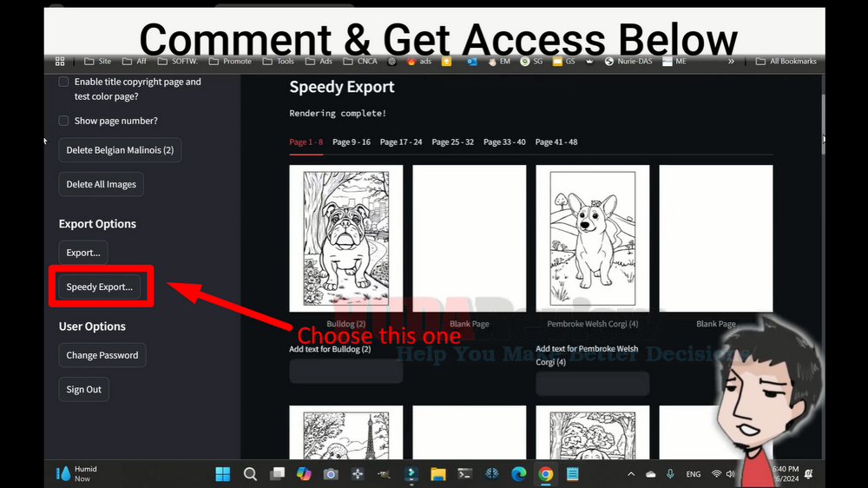Enable title copyright page checkbox
This screenshot has height=488, width=868.
point(63,82)
